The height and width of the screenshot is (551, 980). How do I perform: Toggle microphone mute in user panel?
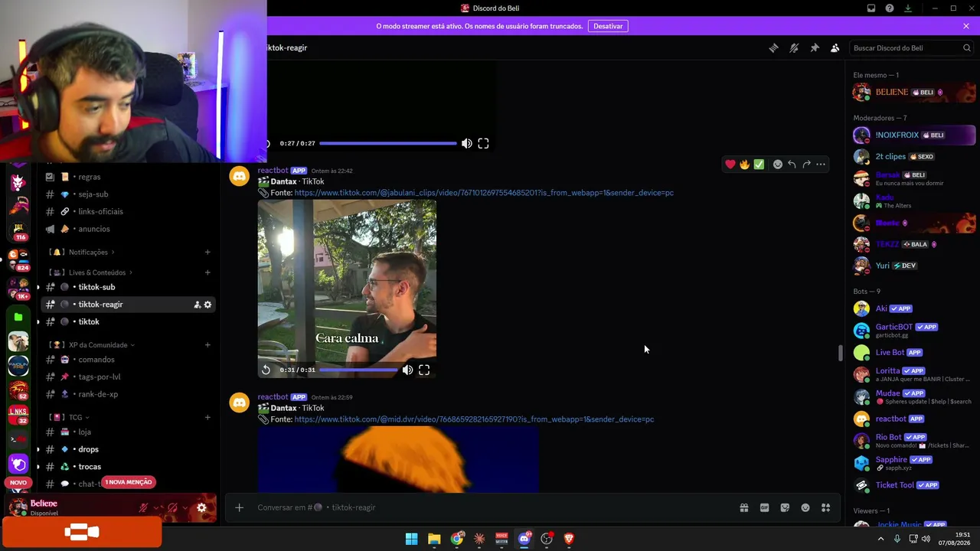click(143, 507)
